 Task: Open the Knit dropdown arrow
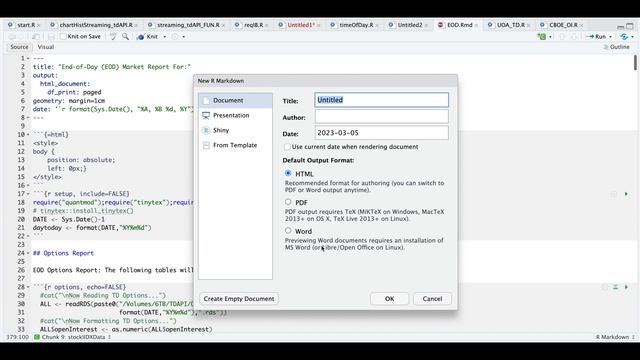[164, 37]
